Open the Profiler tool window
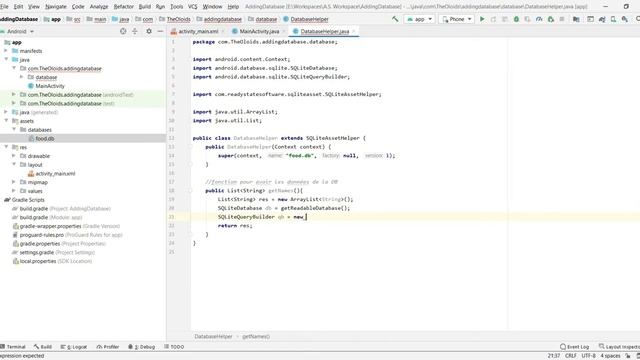640x360 pixels. [x=108, y=347]
